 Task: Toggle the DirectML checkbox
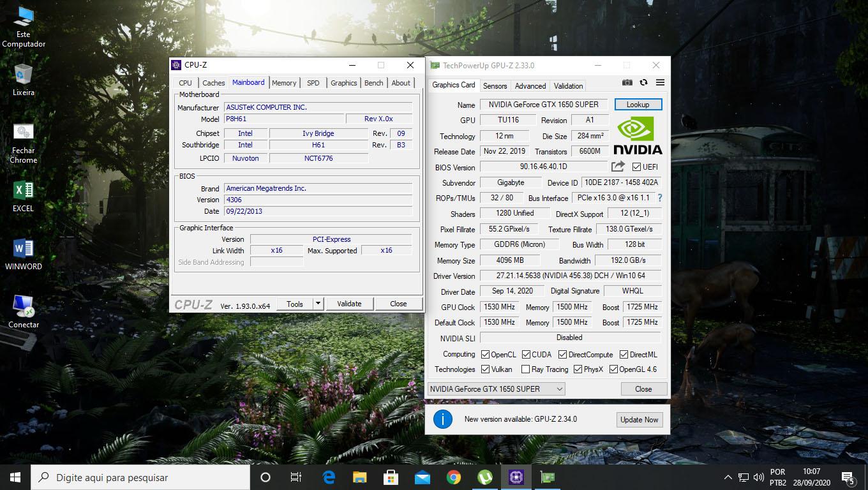[624, 355]
